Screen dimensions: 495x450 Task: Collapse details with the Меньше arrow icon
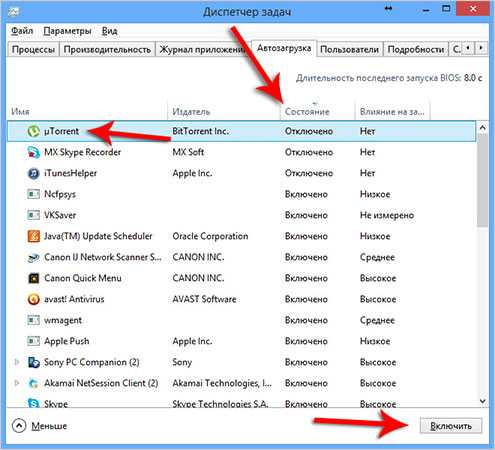click(19, 426)
